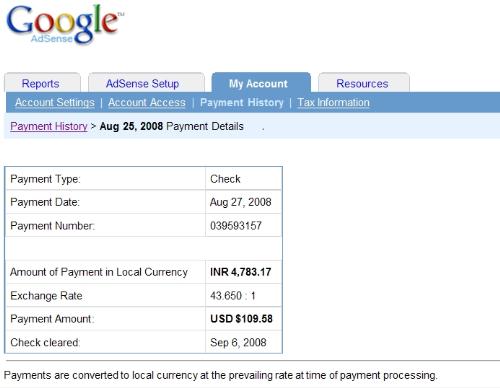Click the 'Check cleared:' label
This screenshot has height=388, width=500.
(x=45, y=342)
